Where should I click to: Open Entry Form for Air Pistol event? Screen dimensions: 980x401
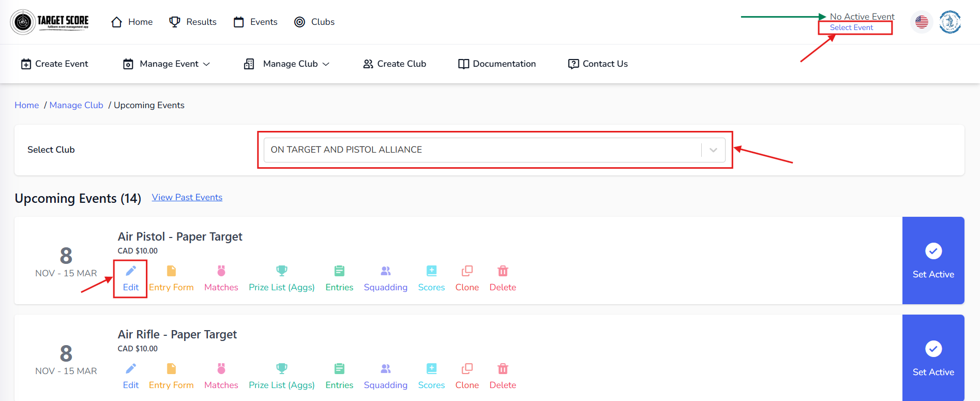171,278
